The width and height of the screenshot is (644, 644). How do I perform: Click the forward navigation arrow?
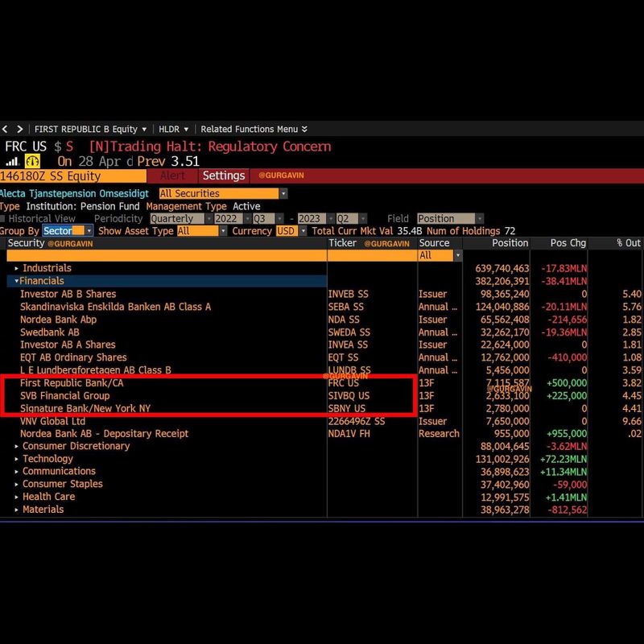(x=19, y=129)
